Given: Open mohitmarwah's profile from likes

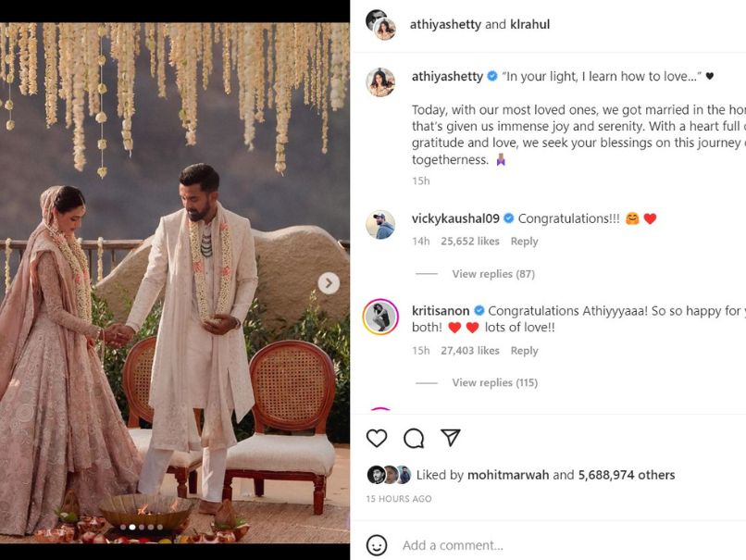Looking at the screenshot, I should (508, 475).
